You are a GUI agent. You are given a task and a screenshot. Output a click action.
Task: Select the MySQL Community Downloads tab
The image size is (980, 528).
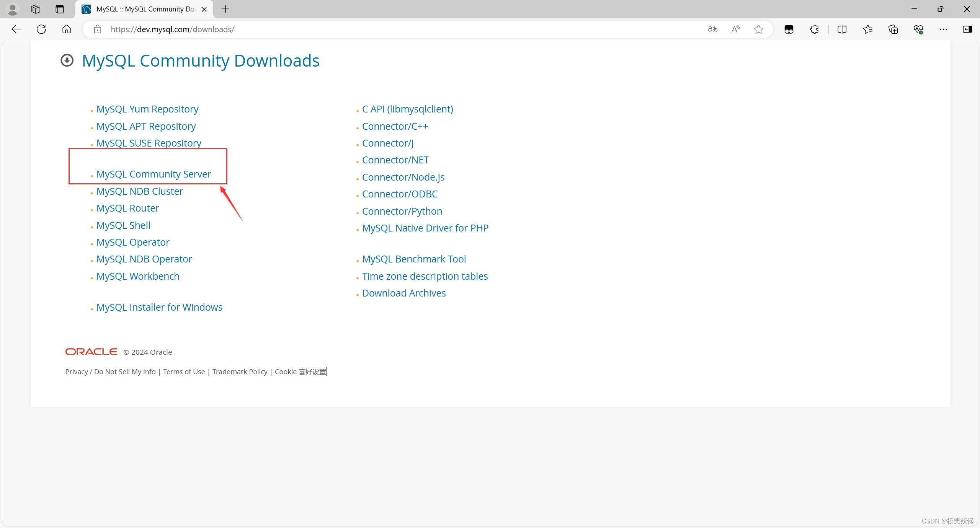tap(142, 9)
